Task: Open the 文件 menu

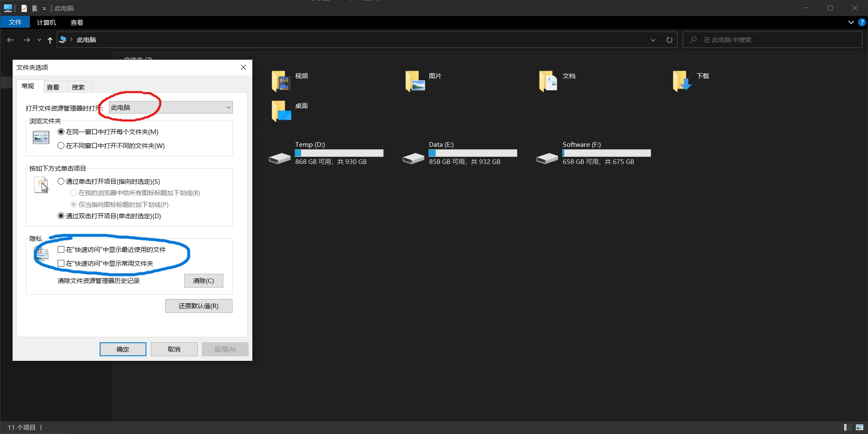Action: 15,22
